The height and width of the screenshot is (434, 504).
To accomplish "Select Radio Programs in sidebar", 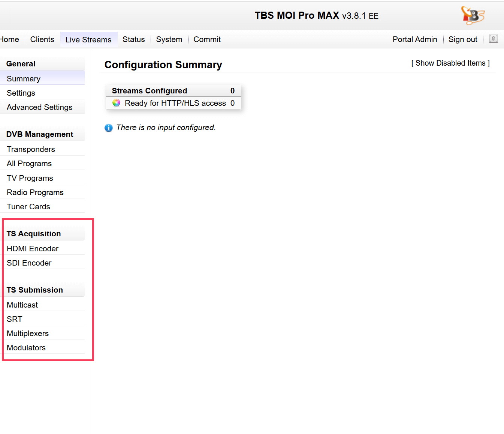I will 35,192.
